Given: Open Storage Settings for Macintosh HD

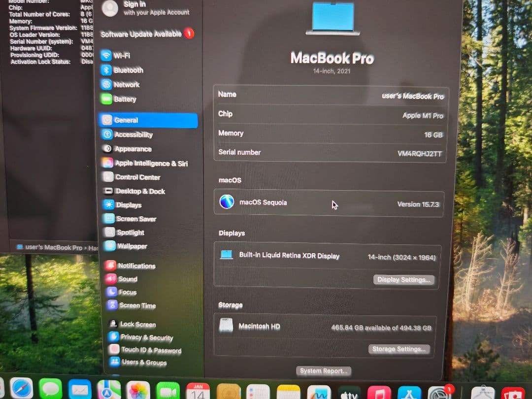Looking at the screenshot, I should 399,349.
